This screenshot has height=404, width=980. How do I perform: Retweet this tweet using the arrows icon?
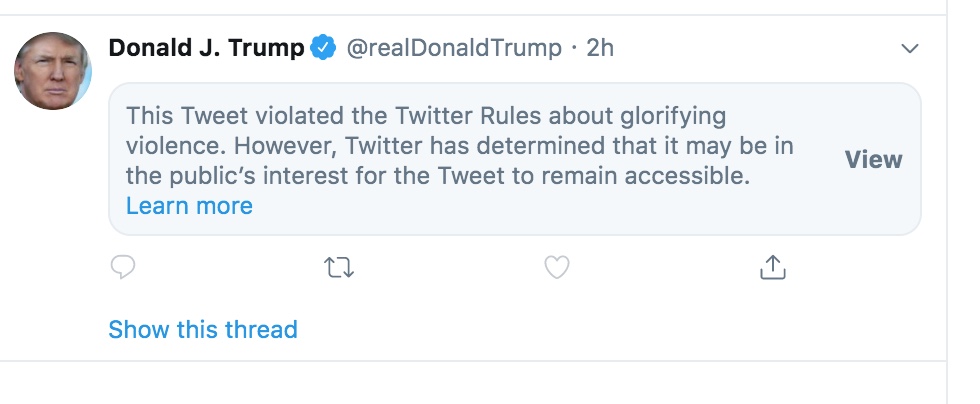341,267
